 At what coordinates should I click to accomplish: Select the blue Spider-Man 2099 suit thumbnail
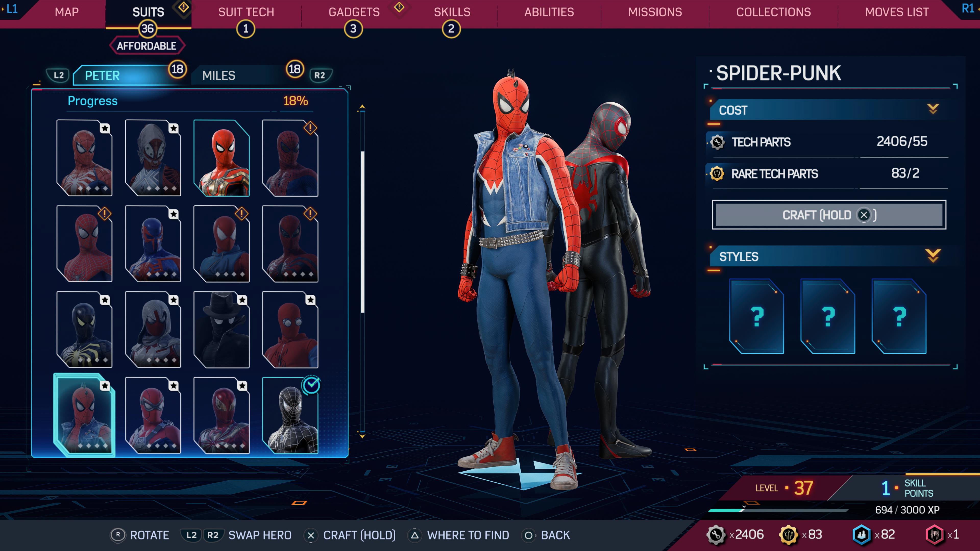[153, 244]
